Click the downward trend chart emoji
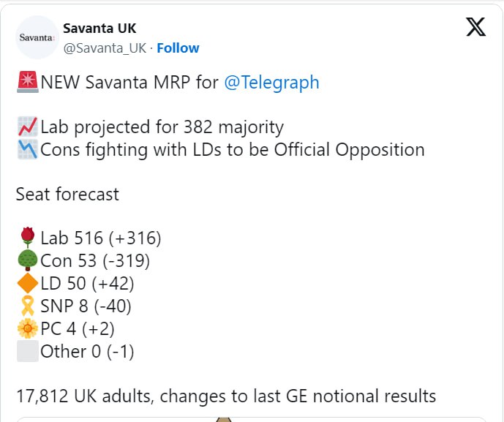Viewport: 504px width, 422px height. [x=27, y=150]
